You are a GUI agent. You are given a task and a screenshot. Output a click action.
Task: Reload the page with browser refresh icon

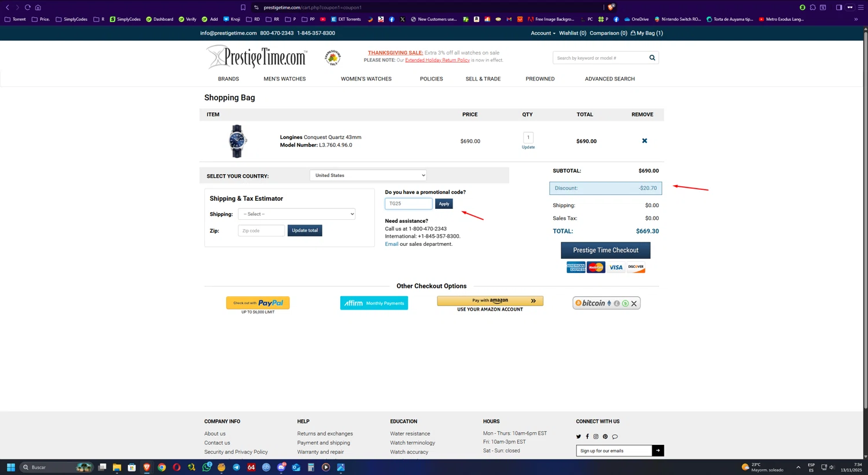[27, 8]
